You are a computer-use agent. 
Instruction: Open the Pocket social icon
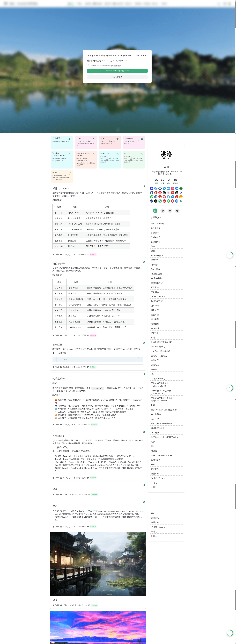[x=164, y=197]
